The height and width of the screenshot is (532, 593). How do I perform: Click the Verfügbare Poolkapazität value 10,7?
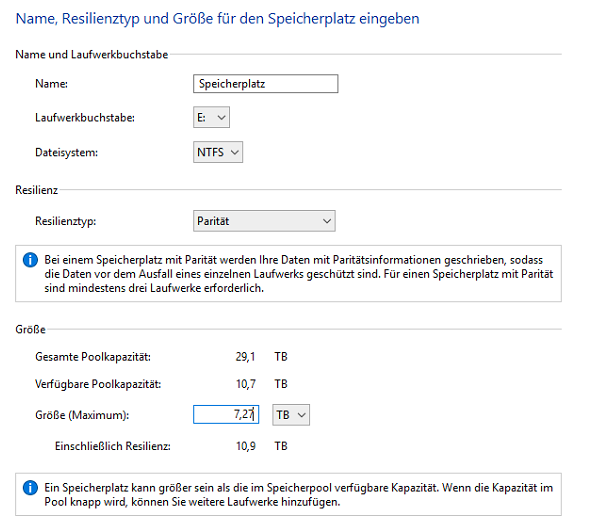pyautogui.click(x=246, y=384)
